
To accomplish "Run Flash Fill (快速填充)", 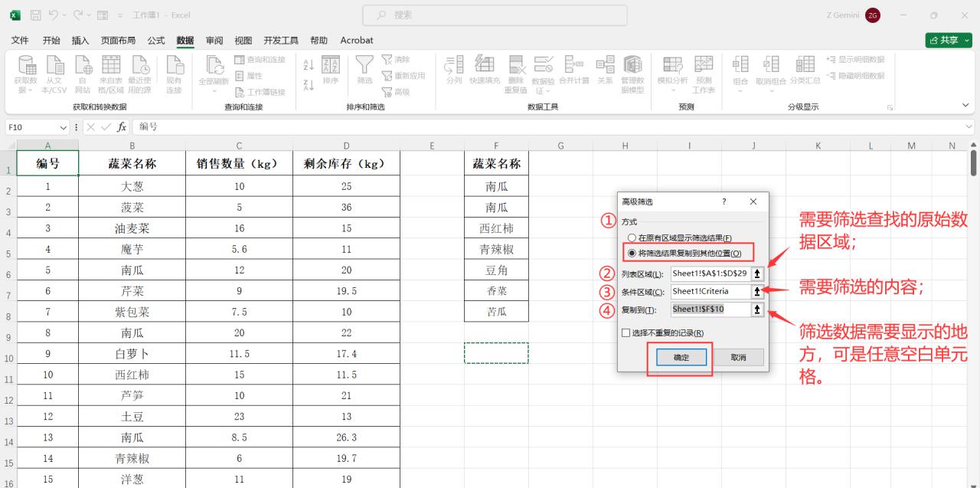I will tap(485, 70).
